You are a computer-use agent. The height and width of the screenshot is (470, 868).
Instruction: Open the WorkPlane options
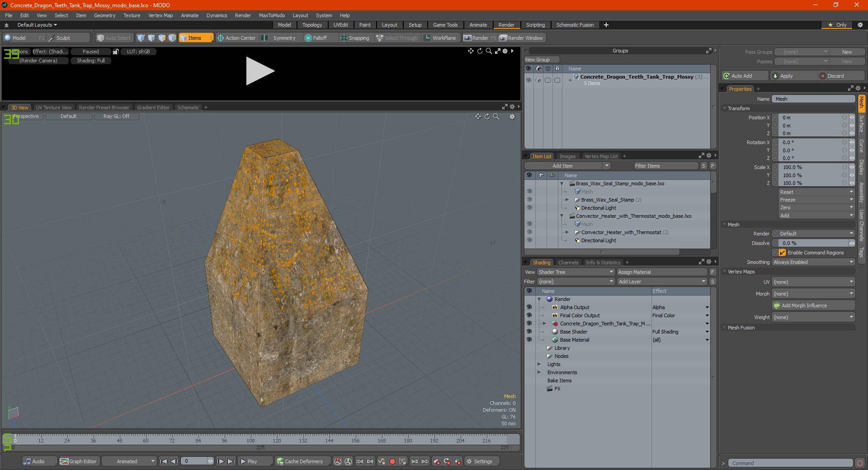pyautogui.click(x=440, y=38)
